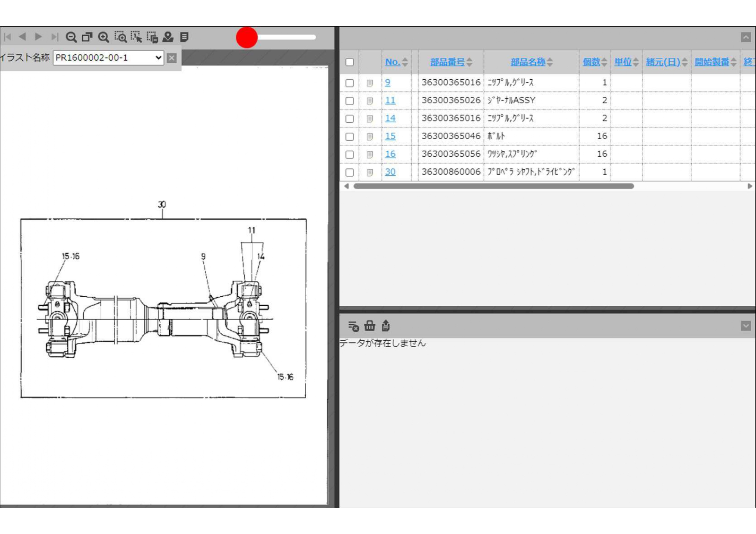This screenshot has height=534, width=756.
Task: Expand the lower panel with the down chevron
Action: point(746,326)
